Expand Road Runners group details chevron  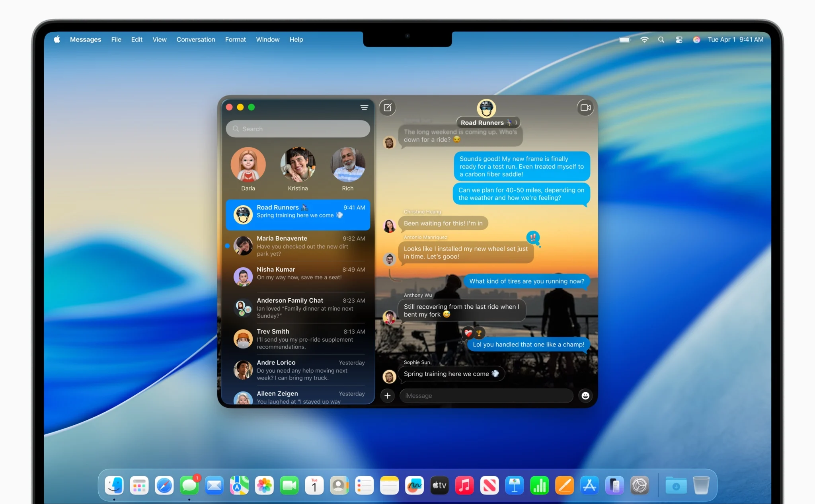point(516,123)
